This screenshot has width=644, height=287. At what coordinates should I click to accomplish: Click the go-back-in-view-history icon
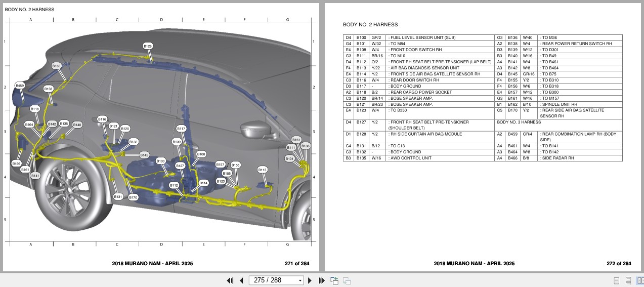334,280
